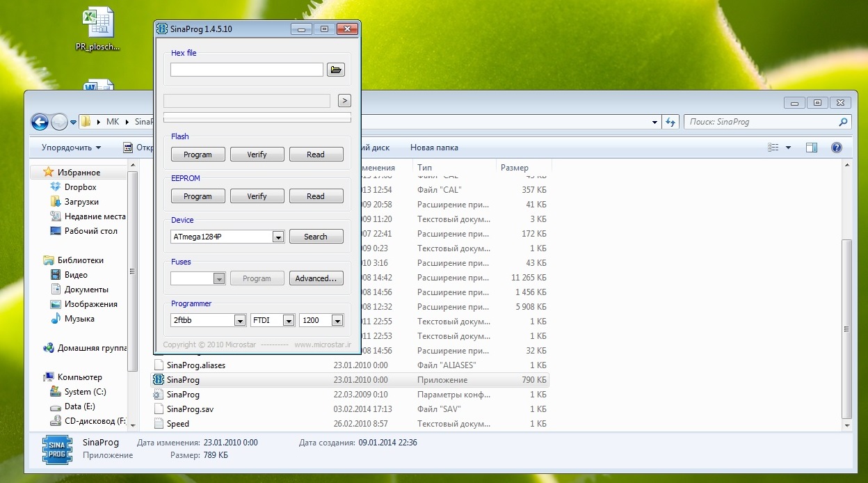The height and width of the screenshot is (483, 868).
Task: Open Advanced fuses button
Action: [316, 278]
